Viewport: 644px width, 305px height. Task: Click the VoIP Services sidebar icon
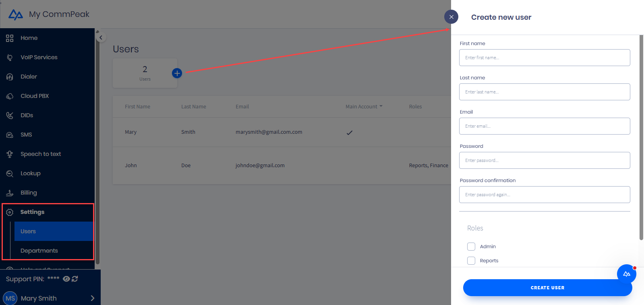(x=10, y=58)
